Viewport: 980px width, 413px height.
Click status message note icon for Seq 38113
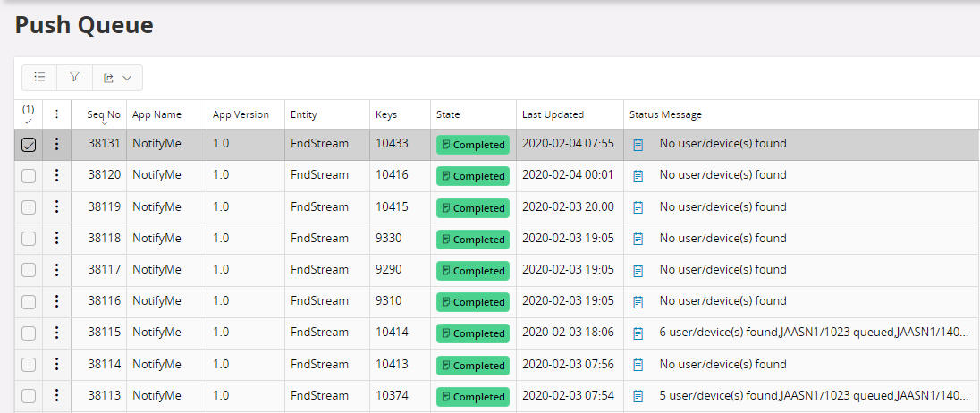[x=638, y=396]
